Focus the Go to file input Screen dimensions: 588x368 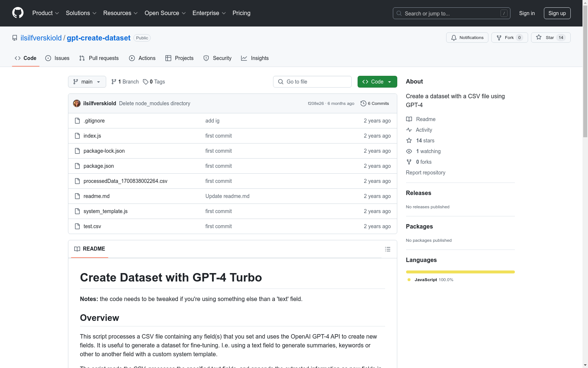tap(312, 82)
